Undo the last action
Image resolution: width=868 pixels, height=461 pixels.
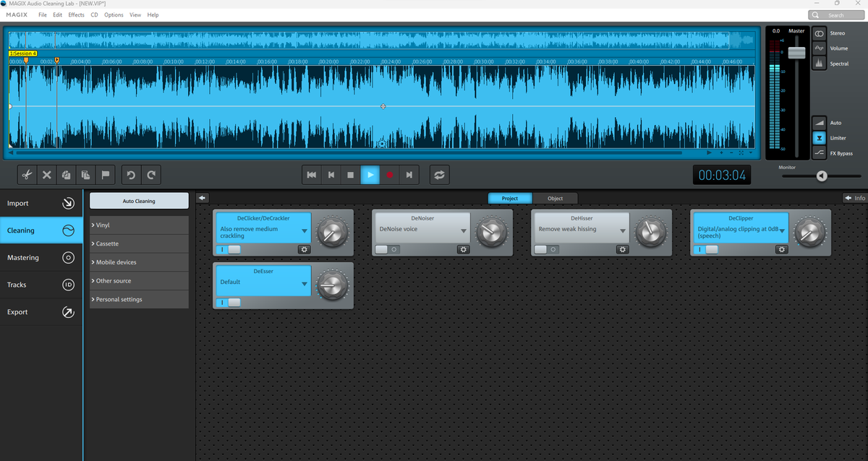(131, 175)
